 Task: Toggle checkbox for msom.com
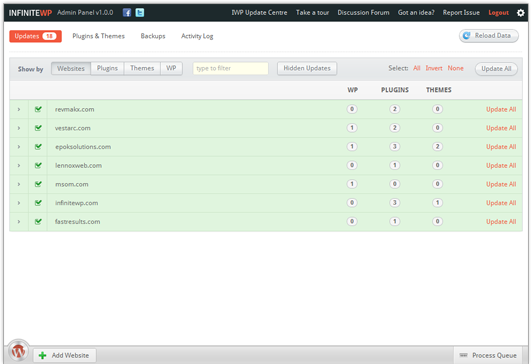[x=38, y=184]
